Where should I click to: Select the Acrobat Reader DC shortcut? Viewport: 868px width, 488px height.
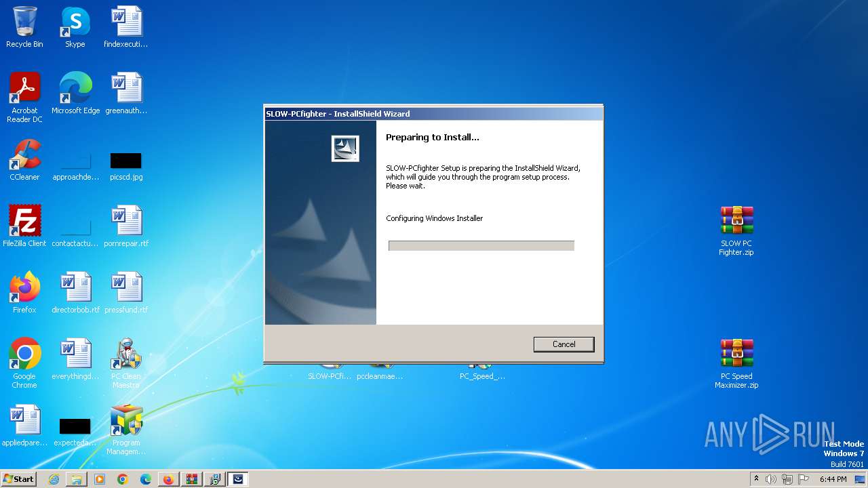[x=24, y=98]
